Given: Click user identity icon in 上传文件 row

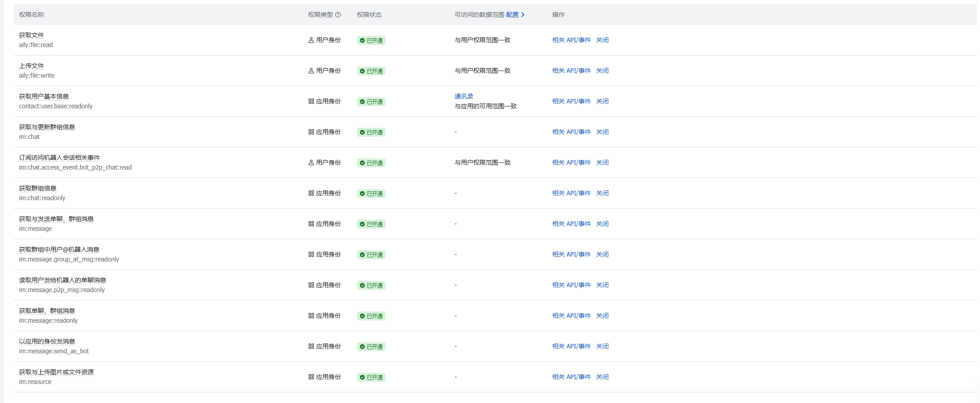Looking at the screenshot, I should point(311,71).
